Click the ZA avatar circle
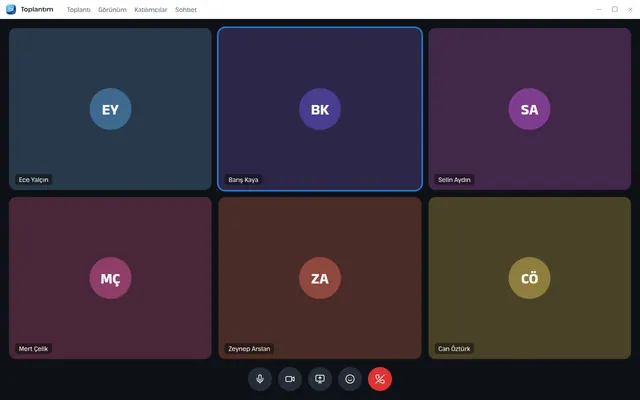 320,278
